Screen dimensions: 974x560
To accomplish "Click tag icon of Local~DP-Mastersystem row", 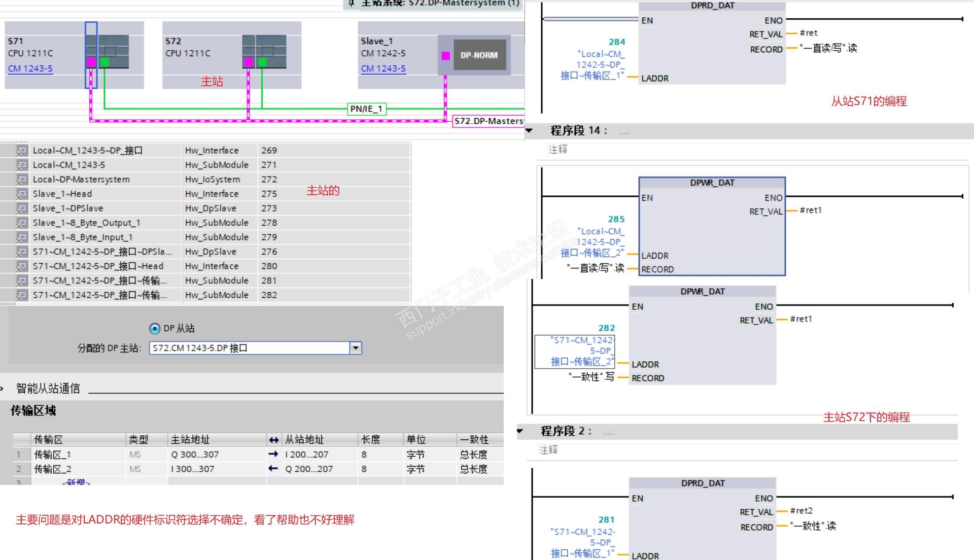I will click(22, 180).
